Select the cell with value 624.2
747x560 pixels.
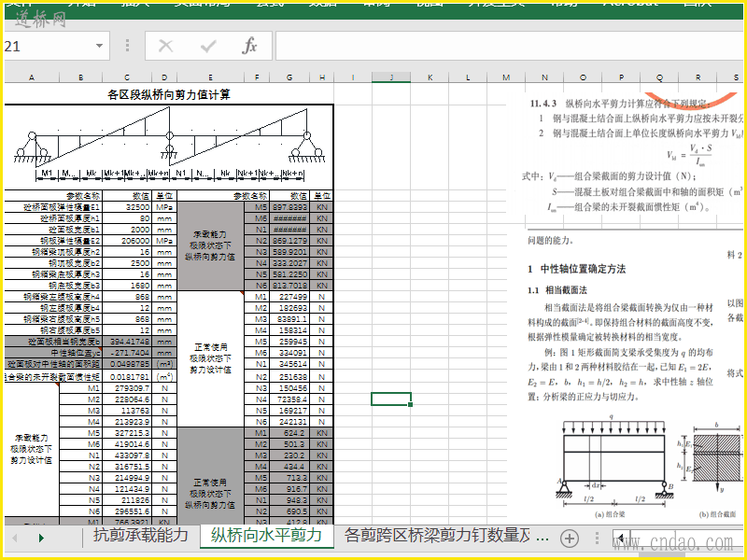point(289,433)
